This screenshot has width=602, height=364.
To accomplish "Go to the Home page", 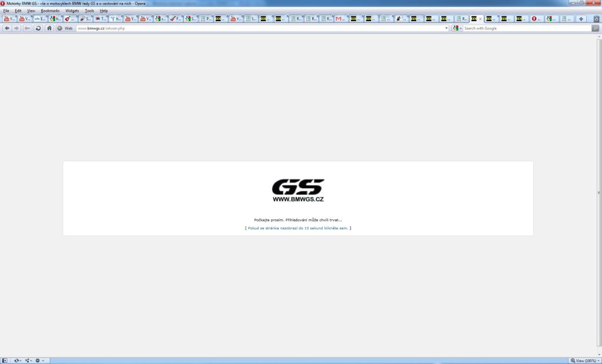I will pyautogui.click(x=49, y=28).
